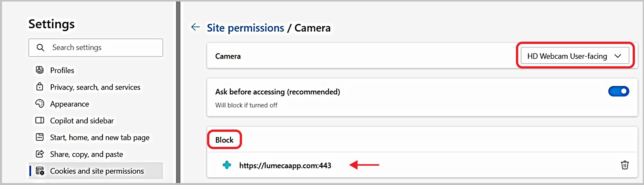
Task: Click the Profiles icon in the sidebar
Action: point(40,70)
